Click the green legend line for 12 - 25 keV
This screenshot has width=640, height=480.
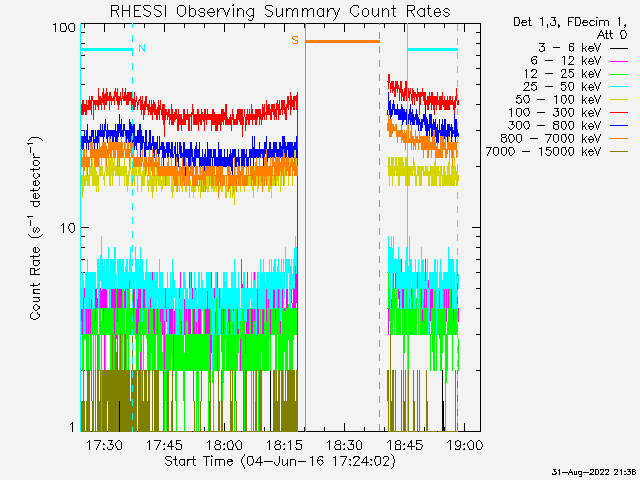pos(619,74)
